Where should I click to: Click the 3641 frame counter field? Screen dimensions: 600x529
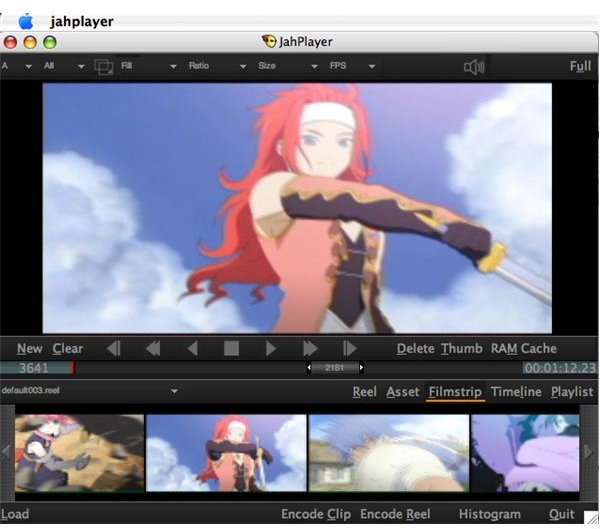tap(35, 368)
